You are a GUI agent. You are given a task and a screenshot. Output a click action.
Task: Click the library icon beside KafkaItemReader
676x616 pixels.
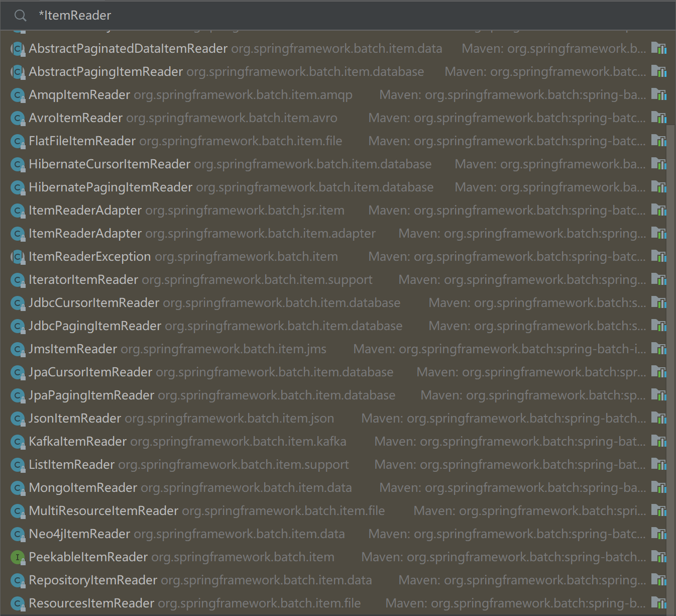658,442
